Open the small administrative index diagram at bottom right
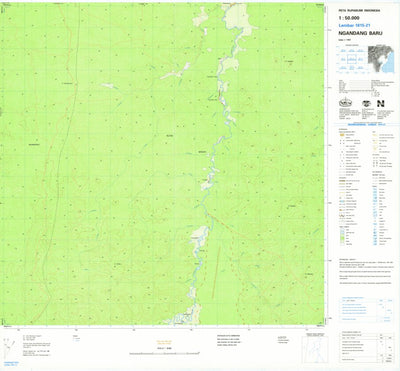Image resolution: width=400 pixels, height=371 pixels. [x=315, y=348]
